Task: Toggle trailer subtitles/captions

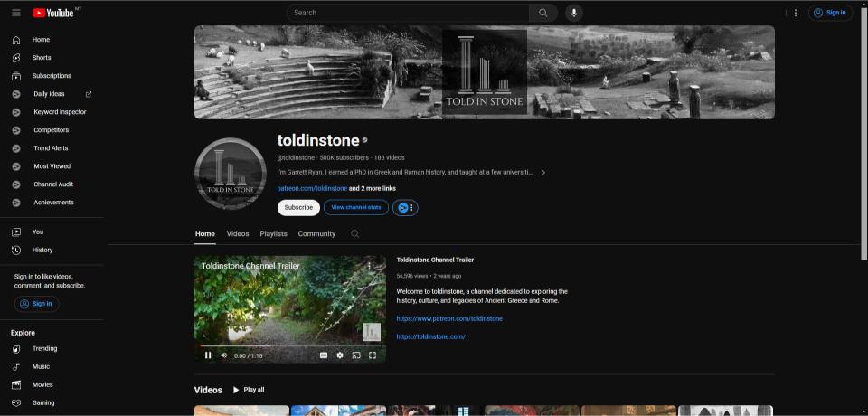Action: [324, 355]
